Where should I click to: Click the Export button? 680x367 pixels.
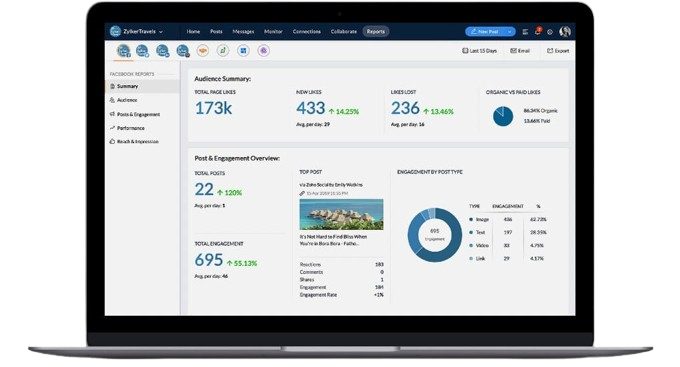[x=558, y=51]
